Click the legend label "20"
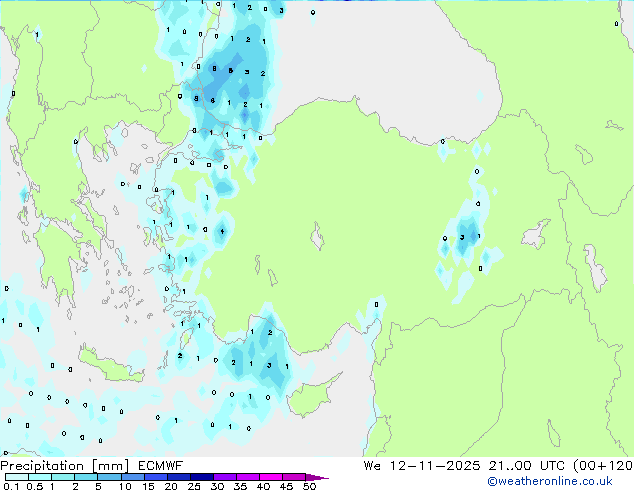Image resolution: width=634 pixels, height=490 pixels. pyautogui.click(x=171, y=486)
